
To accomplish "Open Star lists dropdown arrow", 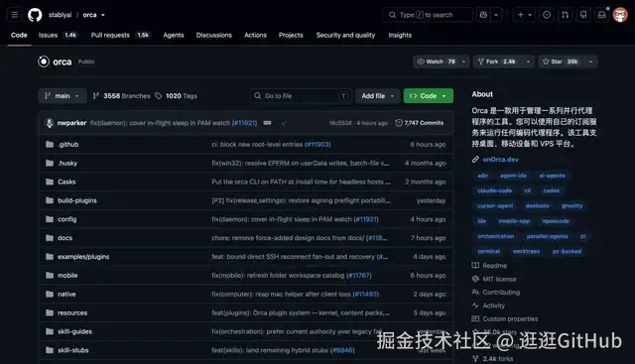I will (591, 61).
